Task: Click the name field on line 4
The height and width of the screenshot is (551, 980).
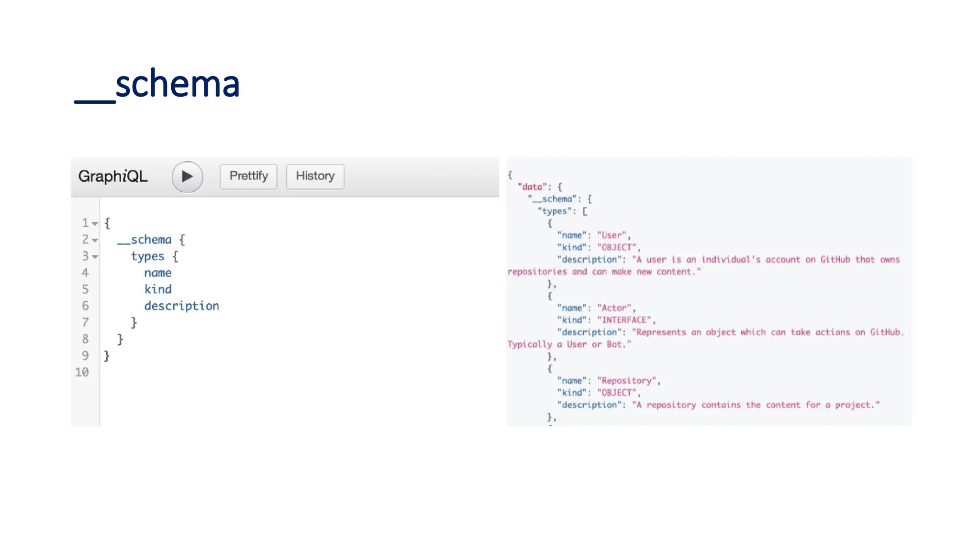Action: click(158, 273)
